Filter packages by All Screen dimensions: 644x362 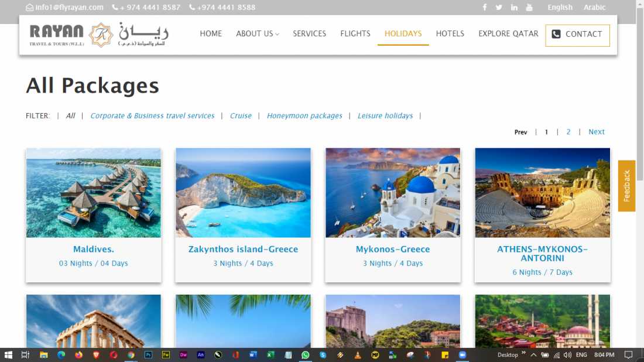tap(71, 116)
